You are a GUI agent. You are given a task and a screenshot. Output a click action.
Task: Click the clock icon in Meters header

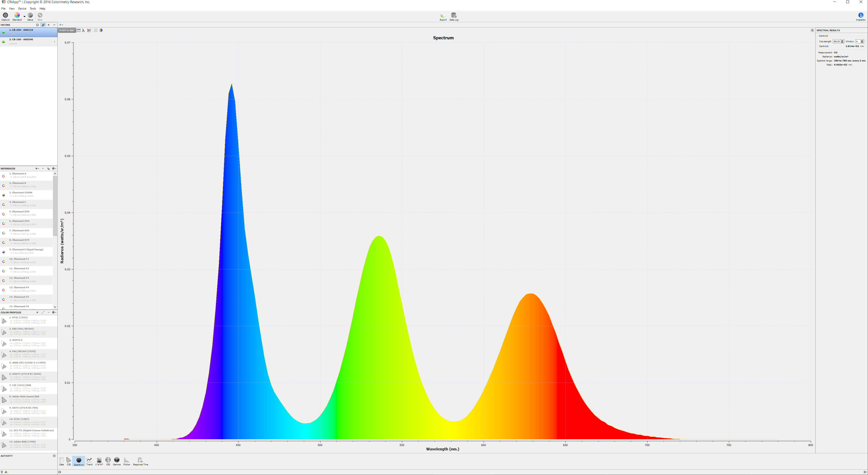[37, 25]
